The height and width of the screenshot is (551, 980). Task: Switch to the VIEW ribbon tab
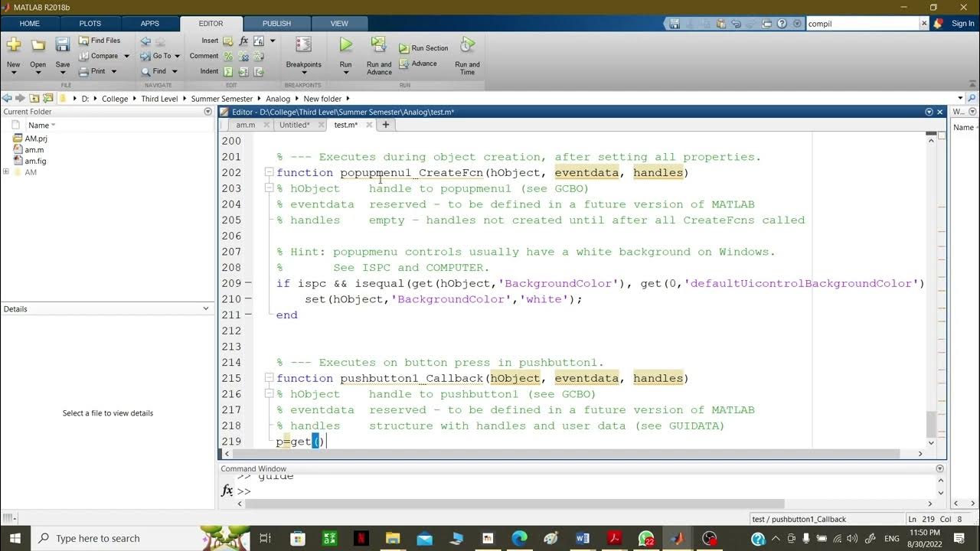click(339, 24)
